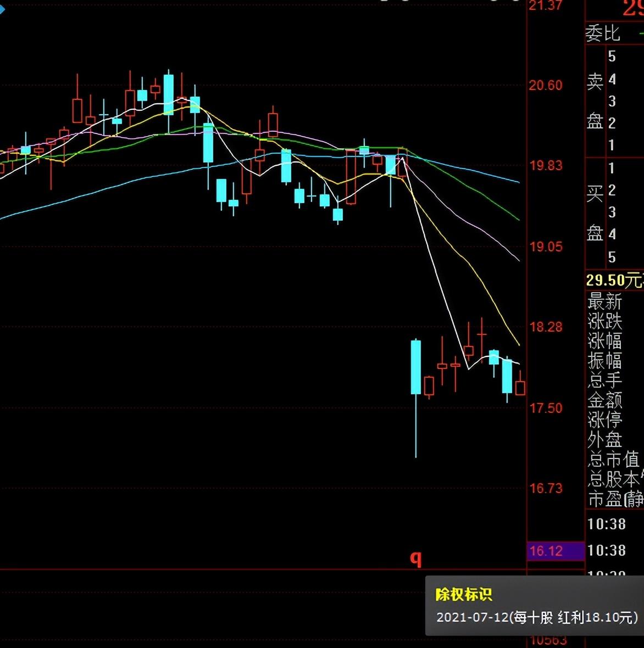This screenshot has height=648, width=644.
Task: Click the 外盘 label
Action: click(604, 440)
